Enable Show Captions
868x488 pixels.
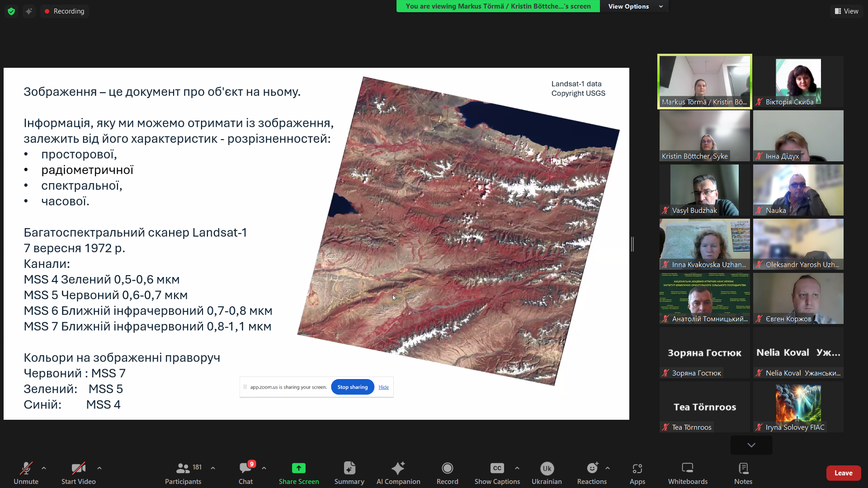point(496,473)
